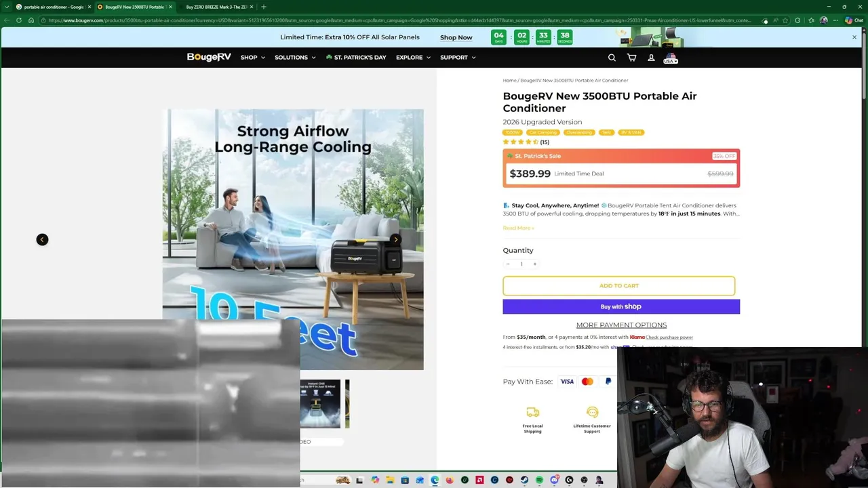This screenshot has width=868, height=488.
Task: Open the shopping cart icon
Action: pyautogui.click(x=631, y=58)
